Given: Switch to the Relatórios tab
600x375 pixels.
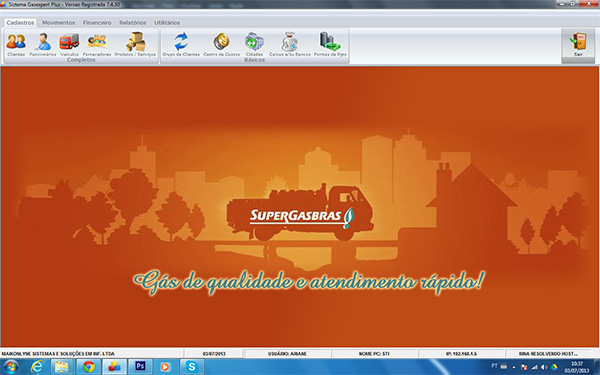Looking at the screenshot, I should (133, 23).
